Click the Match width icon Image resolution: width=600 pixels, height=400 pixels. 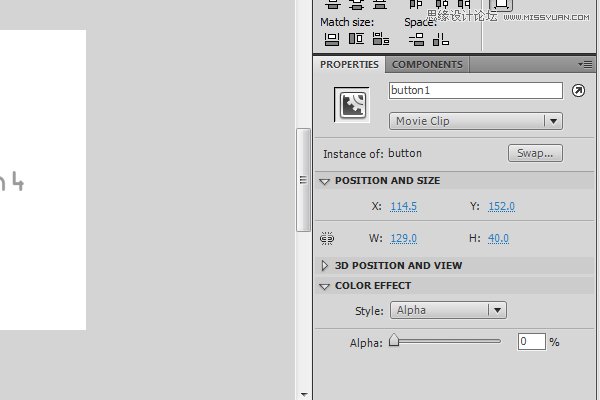[x=332, y=39]
